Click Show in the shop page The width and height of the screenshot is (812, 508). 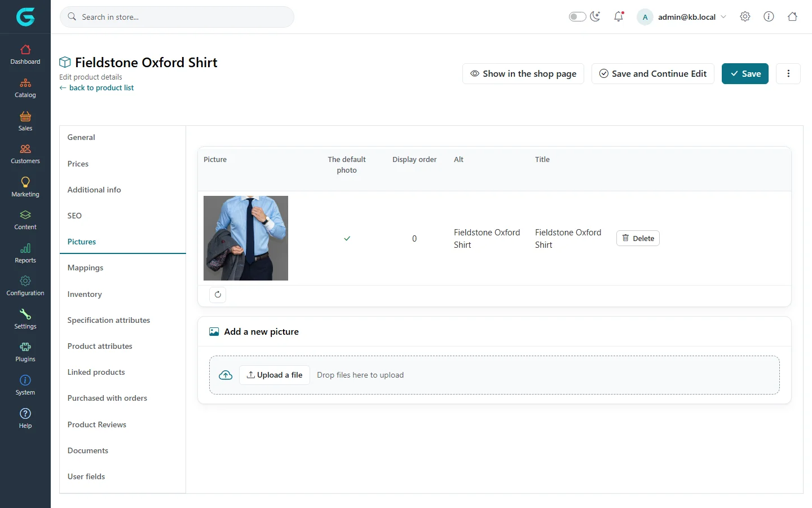tap(523, 73)
